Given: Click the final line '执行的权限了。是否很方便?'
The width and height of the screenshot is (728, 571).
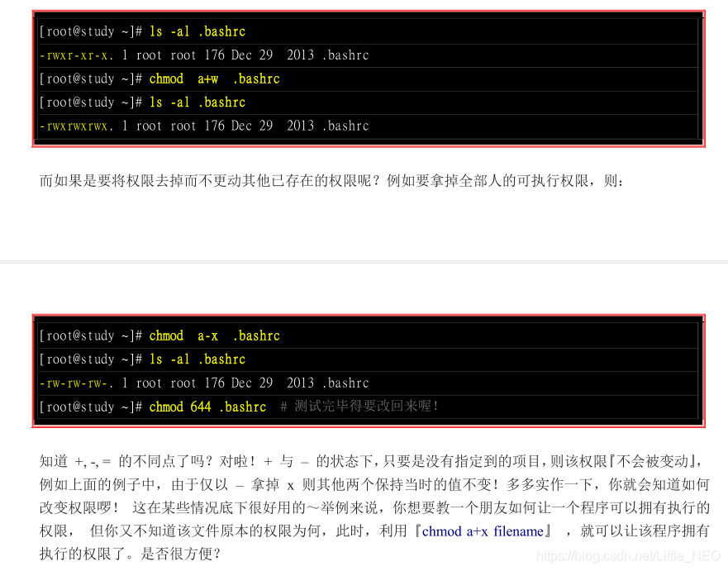Looking at the screenshot, I should coord(130,554).
